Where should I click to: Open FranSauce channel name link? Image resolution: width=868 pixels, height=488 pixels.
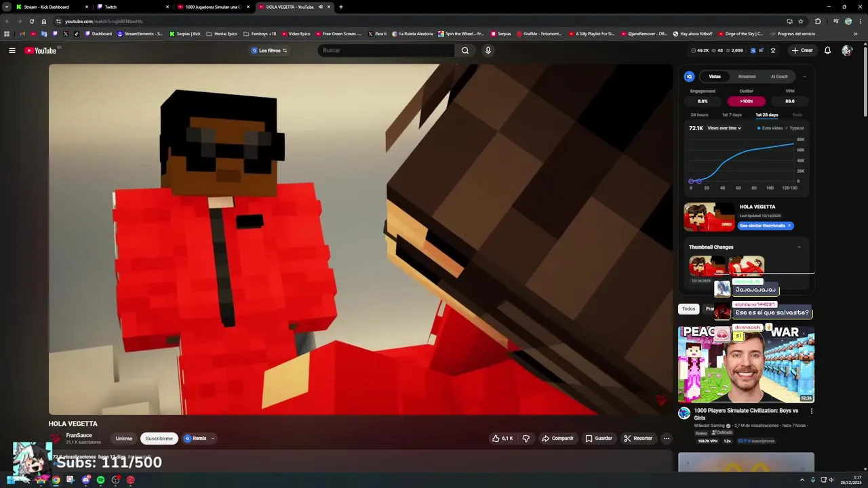[x=79, y=435]
